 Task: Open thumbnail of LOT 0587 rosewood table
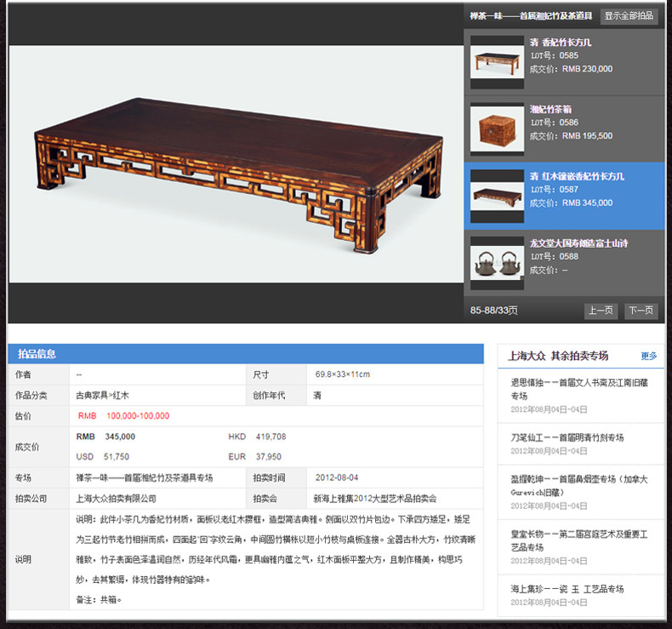point(497,197)
